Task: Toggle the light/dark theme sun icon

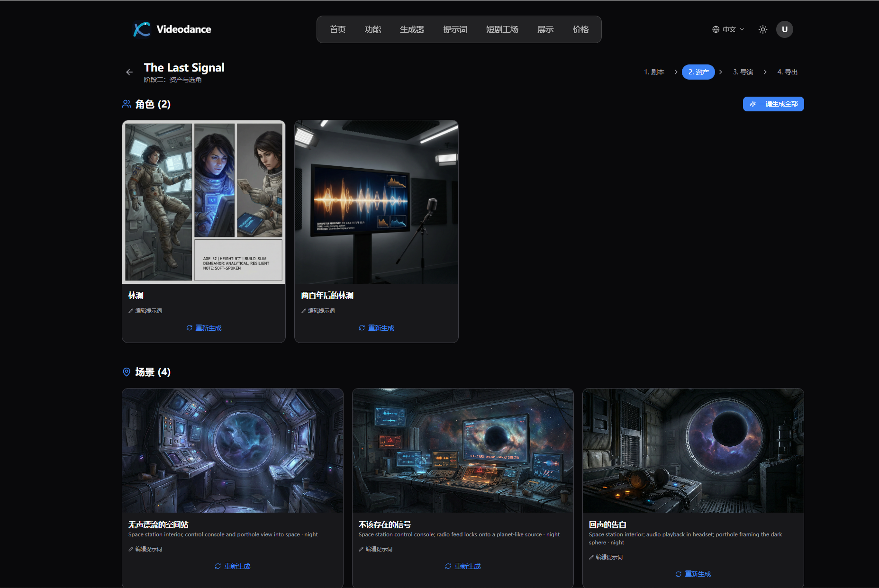Action: pos(762,29)
